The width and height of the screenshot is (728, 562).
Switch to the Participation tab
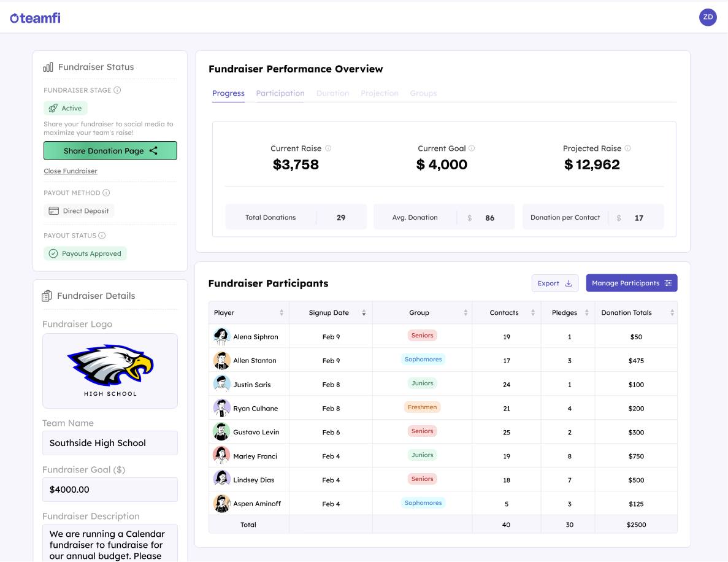tap(280, 93)
